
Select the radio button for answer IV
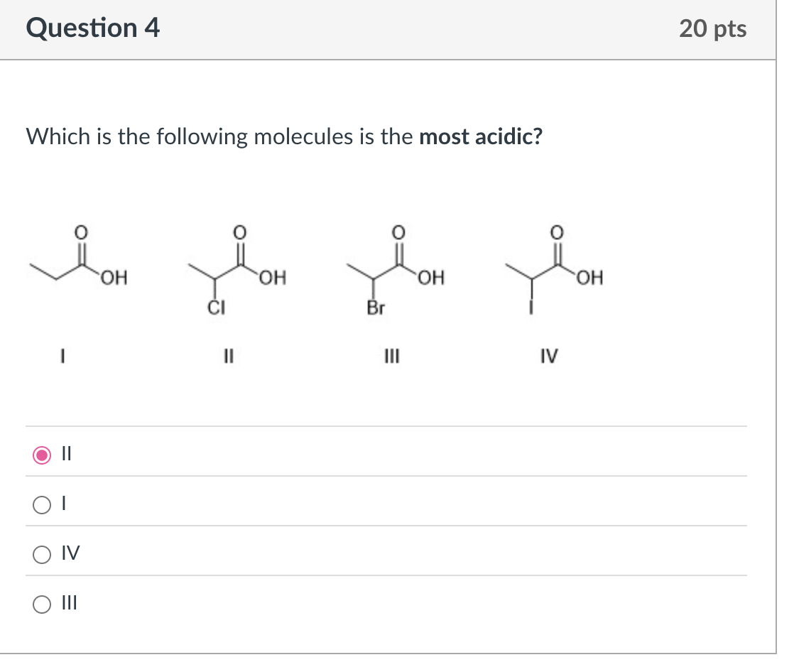(x=42, y=554)
